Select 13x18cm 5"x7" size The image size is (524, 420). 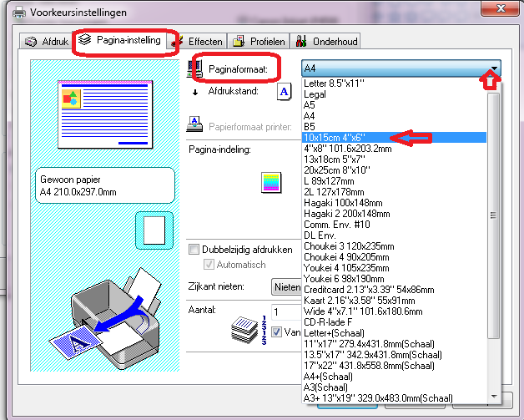click(x=394, y=159)
